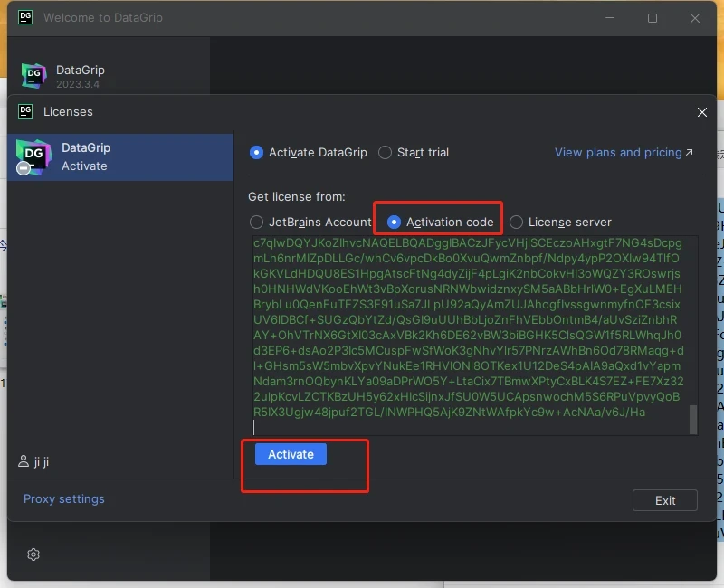Click the Licenses dialog title bar icon
This screenshot has width=724, height=588.
[25, 111]
